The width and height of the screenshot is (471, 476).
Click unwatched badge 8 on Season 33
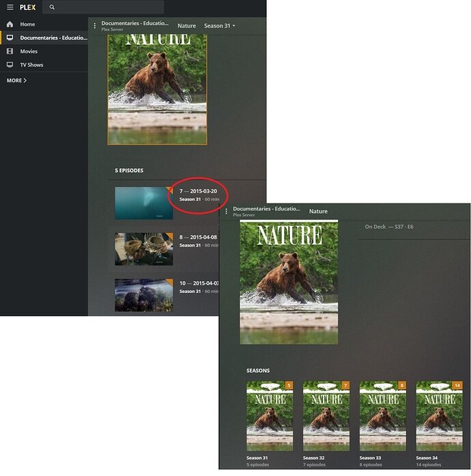pyautogui.click(x=402, y=386)
